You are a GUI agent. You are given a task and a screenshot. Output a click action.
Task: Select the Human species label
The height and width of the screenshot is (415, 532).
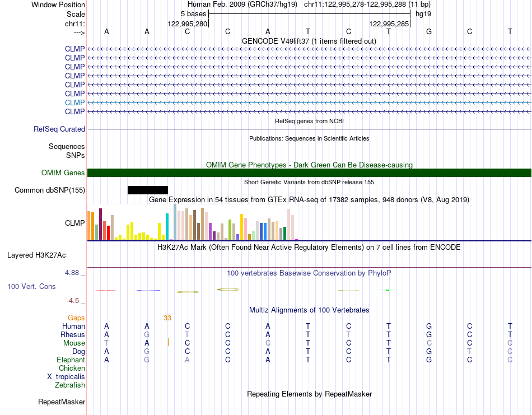(73, 326)
